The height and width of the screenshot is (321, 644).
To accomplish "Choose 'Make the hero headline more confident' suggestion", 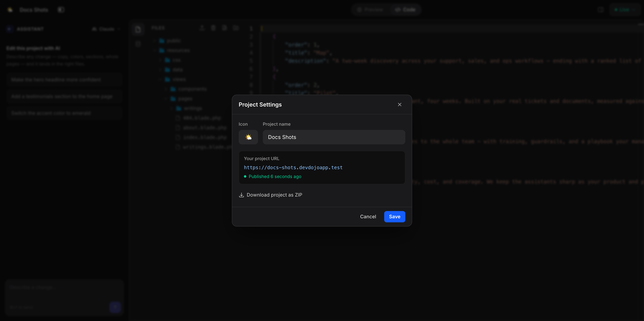I will (64, 80).
